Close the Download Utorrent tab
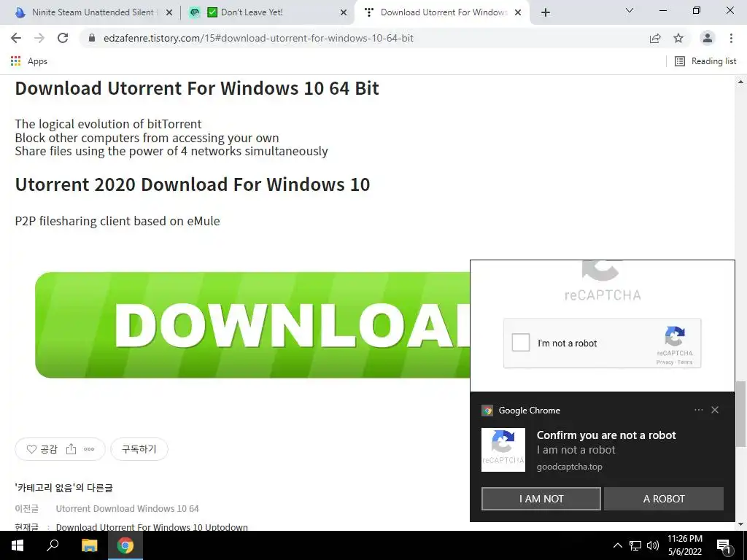This screenshot has height=560, width=747. (518, 13)
